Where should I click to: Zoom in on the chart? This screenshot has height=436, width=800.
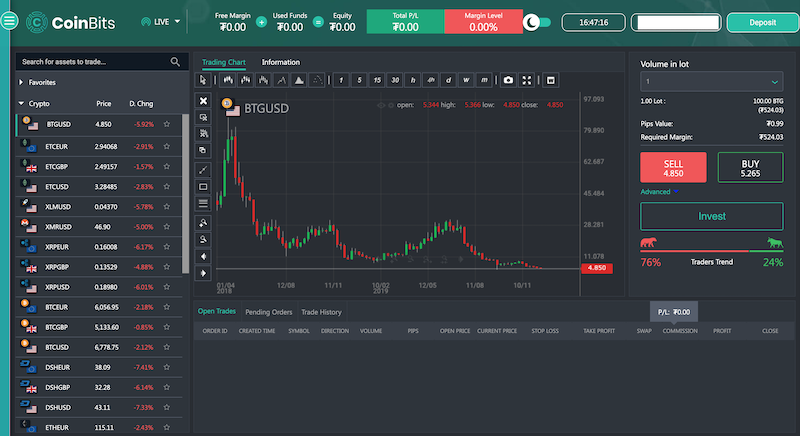(x=203, y=223)
